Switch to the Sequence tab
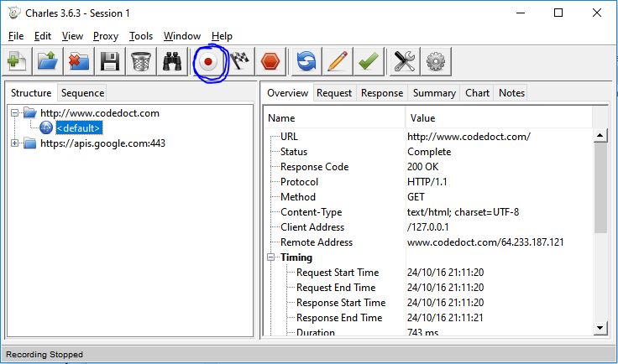This screenshot has height=364, width=618. point(83,93)
